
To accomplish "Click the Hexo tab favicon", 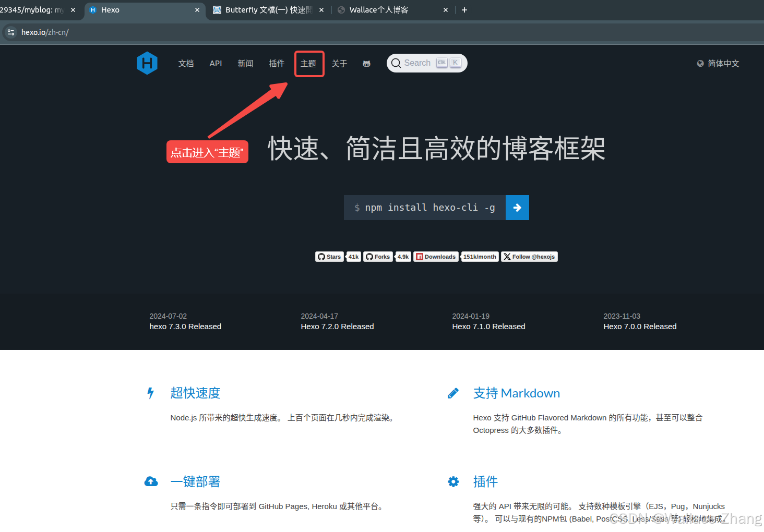I will pos(93,10).
